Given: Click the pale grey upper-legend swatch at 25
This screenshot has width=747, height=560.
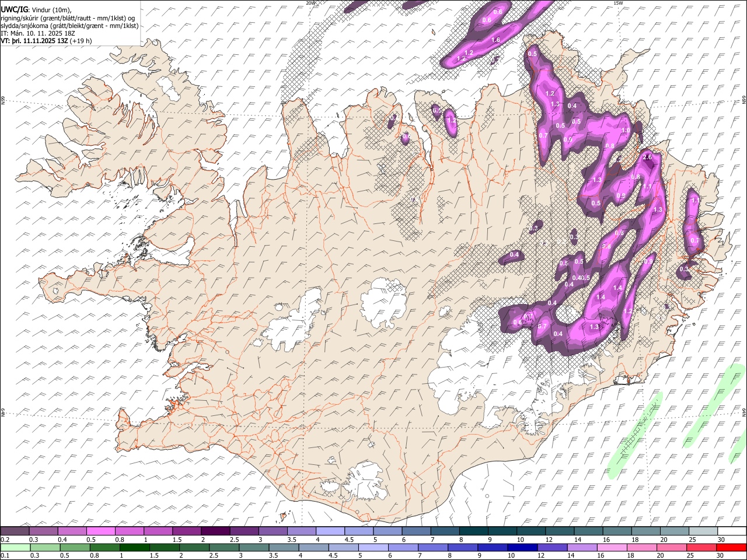Looking at the screenshot, I should 703,531.
